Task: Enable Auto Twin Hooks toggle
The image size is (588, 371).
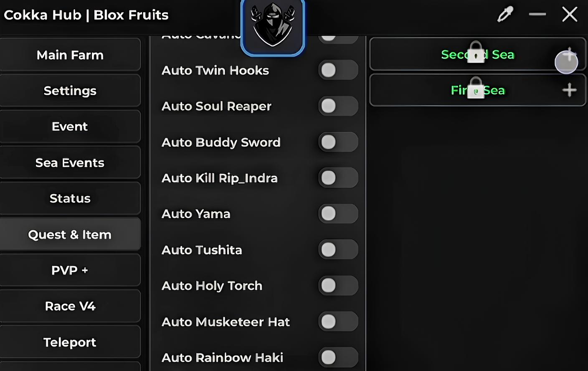Action: tap(338, 70)
